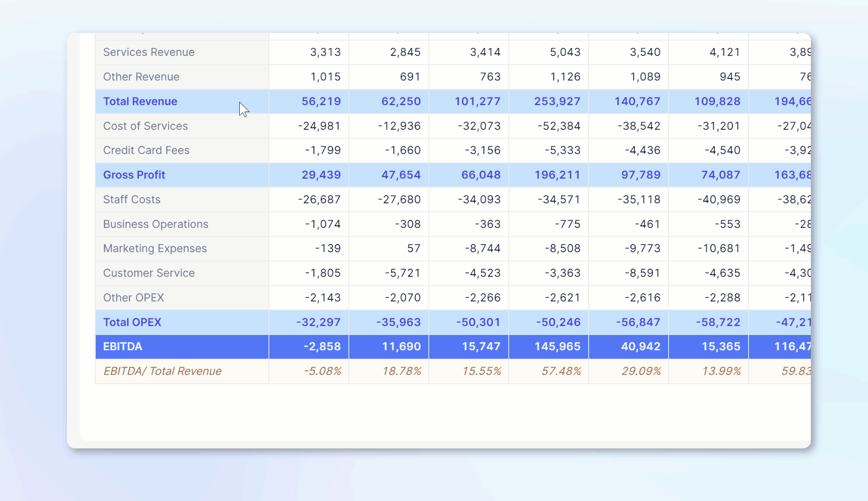Click EBITDA margin cell 18.78%

pos(389,371)
